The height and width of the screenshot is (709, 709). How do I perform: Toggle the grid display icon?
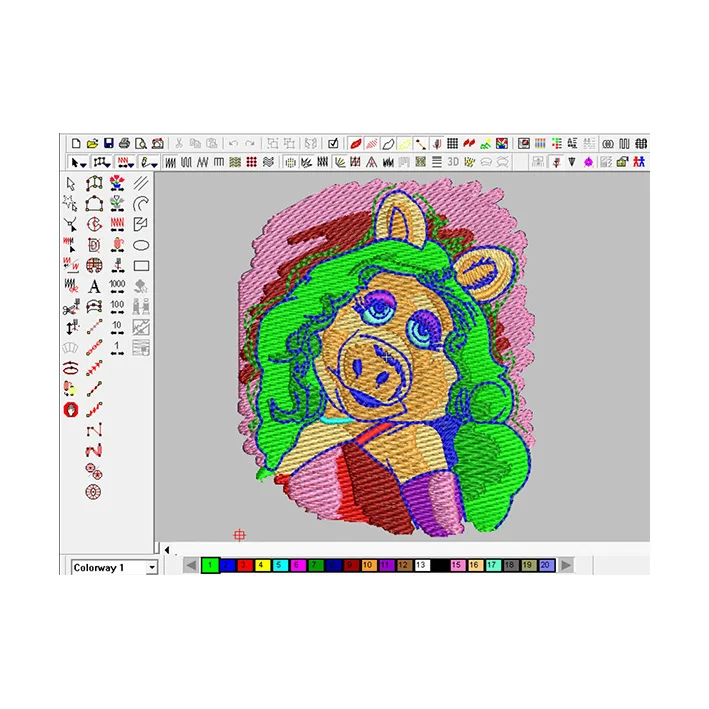click(452, 144)
